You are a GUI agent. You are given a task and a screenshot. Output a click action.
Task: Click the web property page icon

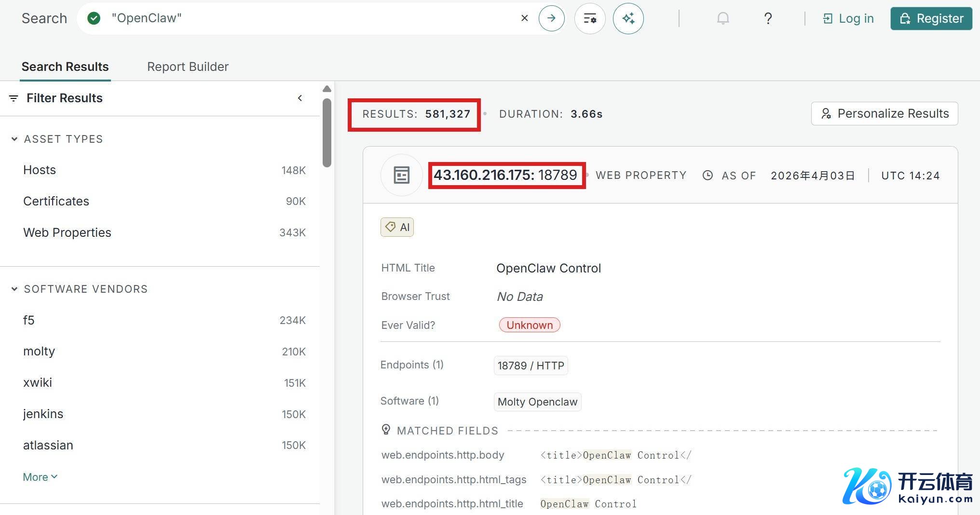(x=401, y=175)
